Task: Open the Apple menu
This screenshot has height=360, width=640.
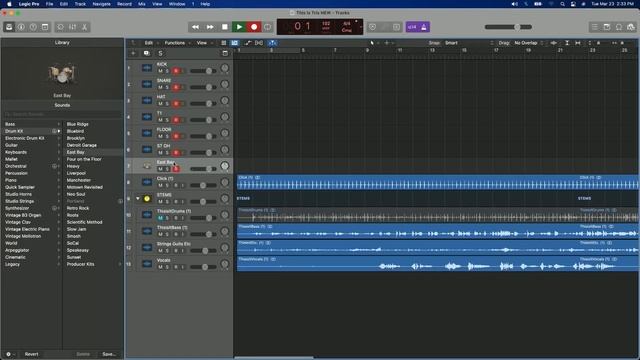Action: pyautogui.click(x=9, y=4)
